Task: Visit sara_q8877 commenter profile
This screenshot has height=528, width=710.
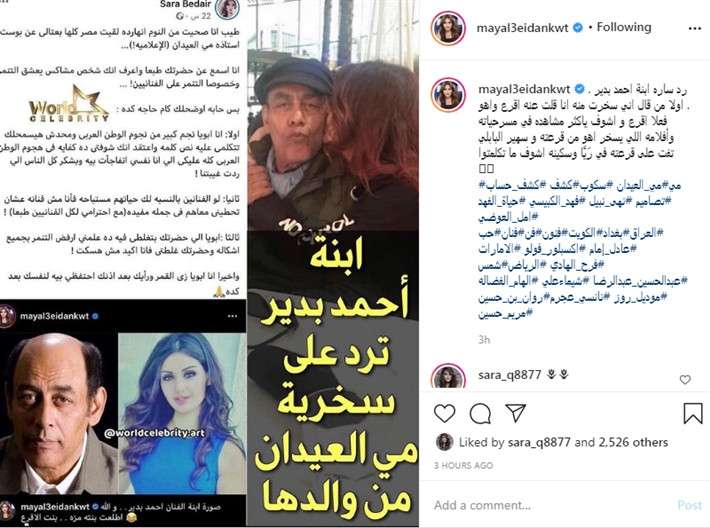Action: (x=509, y=375)
